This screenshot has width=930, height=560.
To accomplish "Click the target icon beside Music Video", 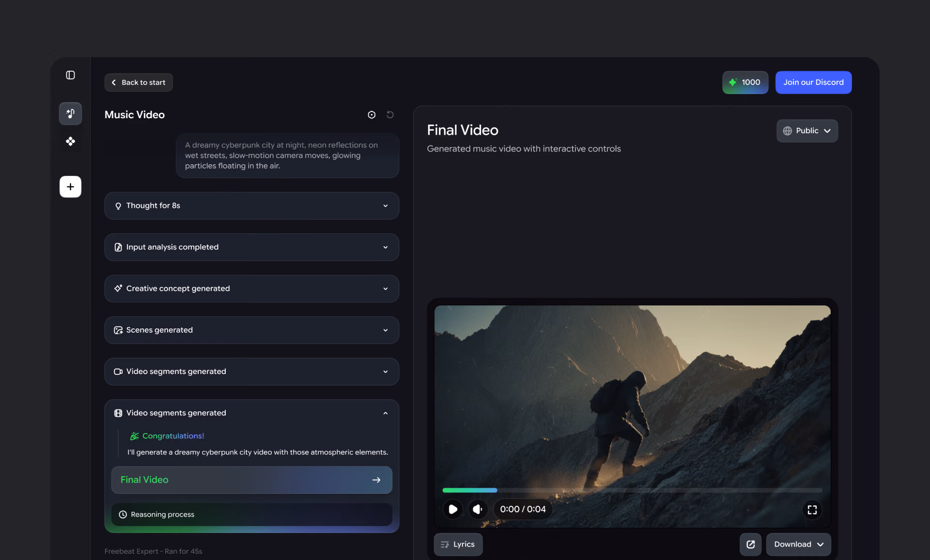I will 372,115.
